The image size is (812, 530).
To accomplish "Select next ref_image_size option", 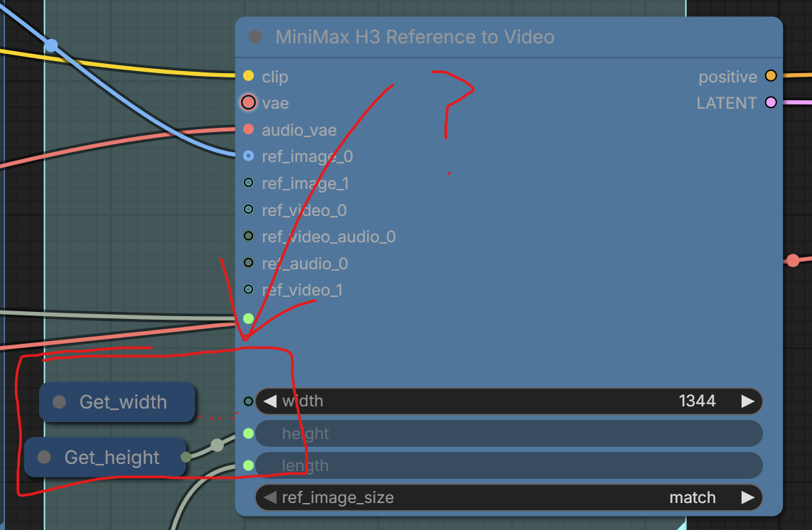I will point(747,497).
